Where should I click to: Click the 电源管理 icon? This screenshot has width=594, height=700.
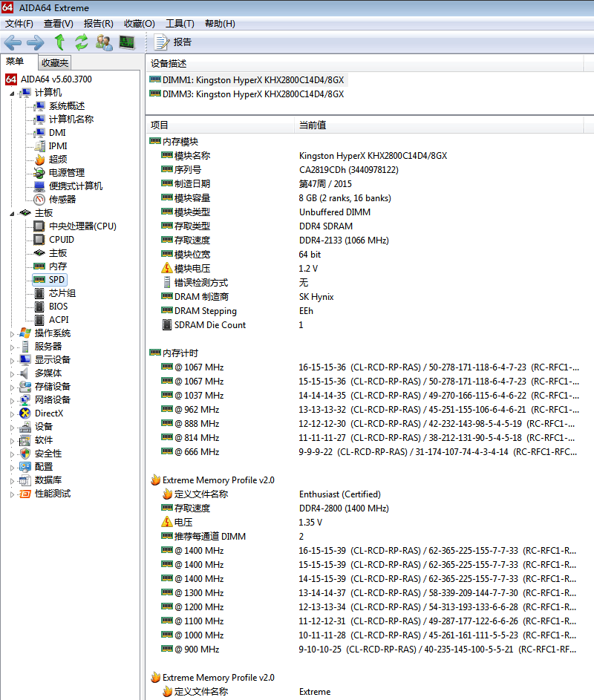point(40,173)
